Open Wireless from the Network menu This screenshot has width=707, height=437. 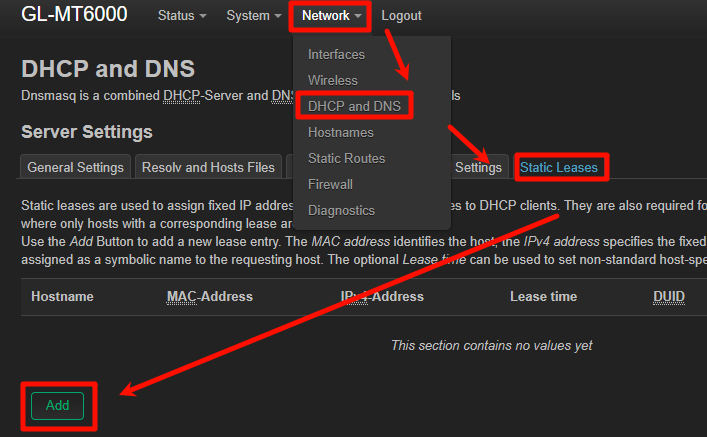point(332,80)
